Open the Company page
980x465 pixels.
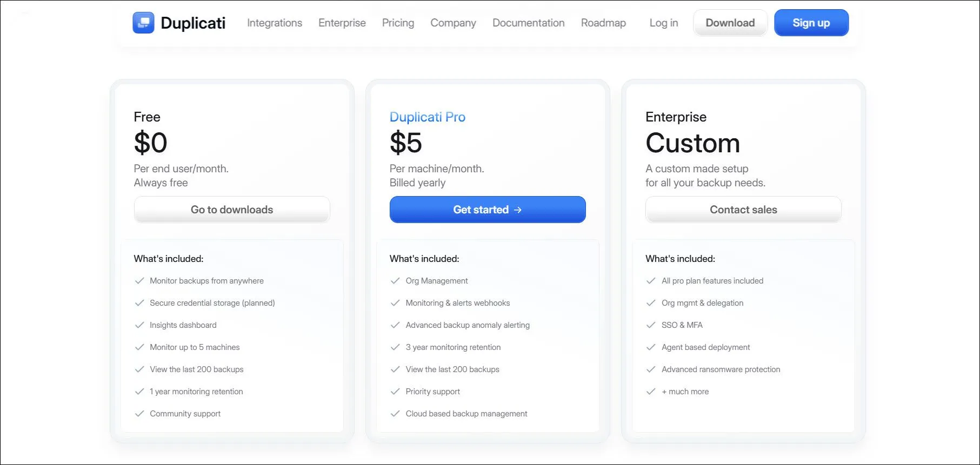[453, 23]
